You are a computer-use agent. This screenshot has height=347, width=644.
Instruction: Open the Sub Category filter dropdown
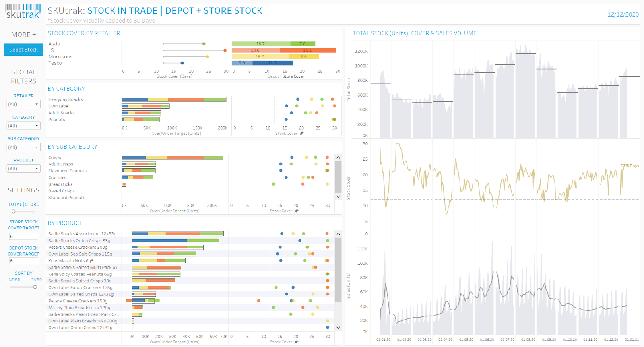point(24,147)
